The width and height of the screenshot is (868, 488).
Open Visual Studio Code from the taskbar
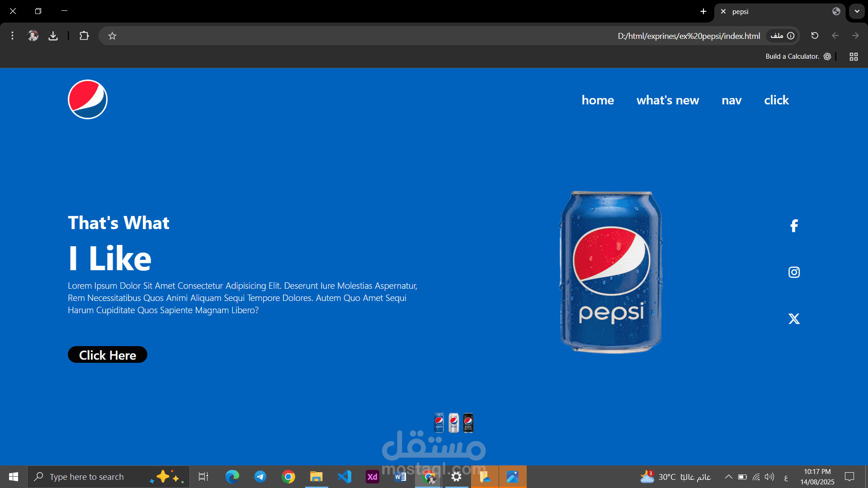click(344, 477)
